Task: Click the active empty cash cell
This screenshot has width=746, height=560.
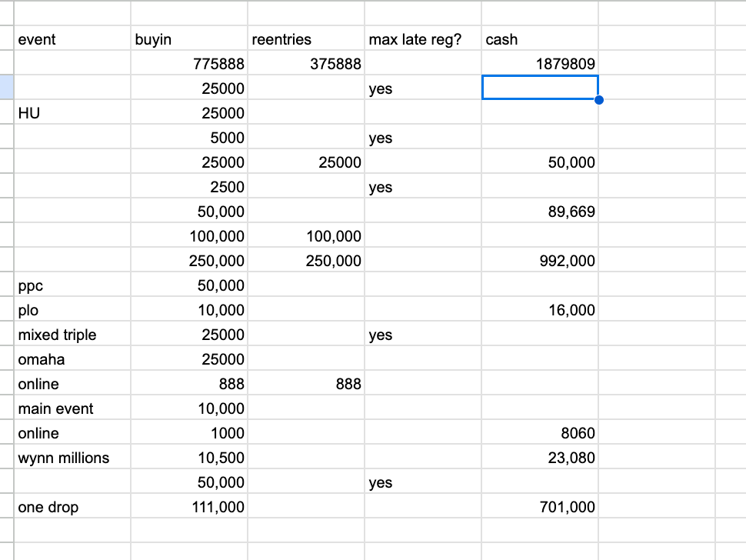Action: click(x=540, y=88)
